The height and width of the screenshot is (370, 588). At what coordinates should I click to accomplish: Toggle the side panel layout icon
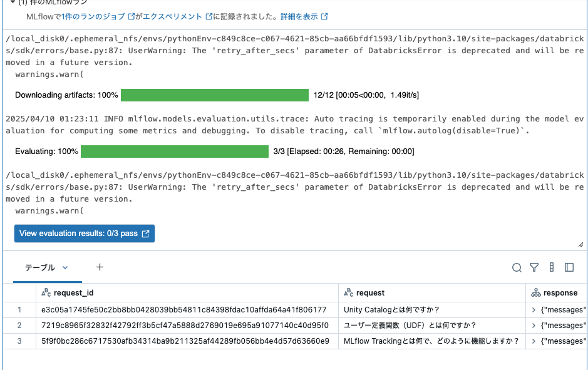pos(569,267)
